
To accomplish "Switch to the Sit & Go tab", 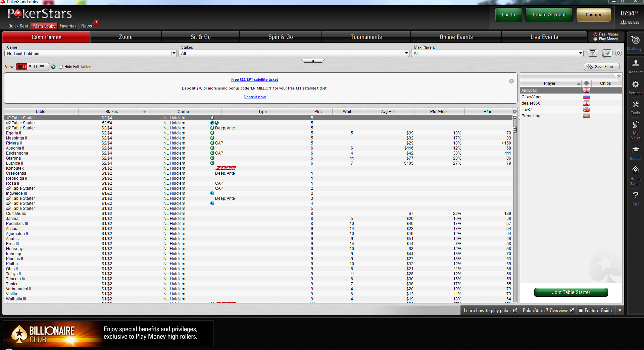I will point(201,37).
